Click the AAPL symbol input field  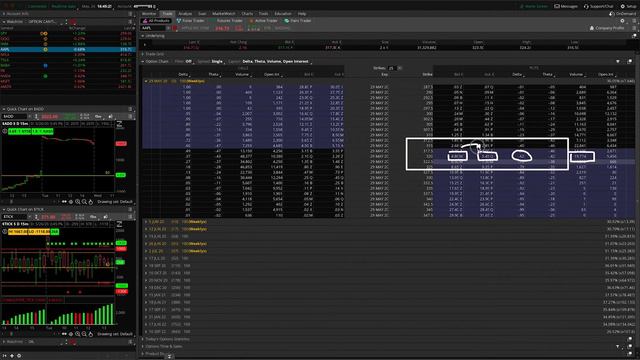pyautogui.click(x=153, y=28)
